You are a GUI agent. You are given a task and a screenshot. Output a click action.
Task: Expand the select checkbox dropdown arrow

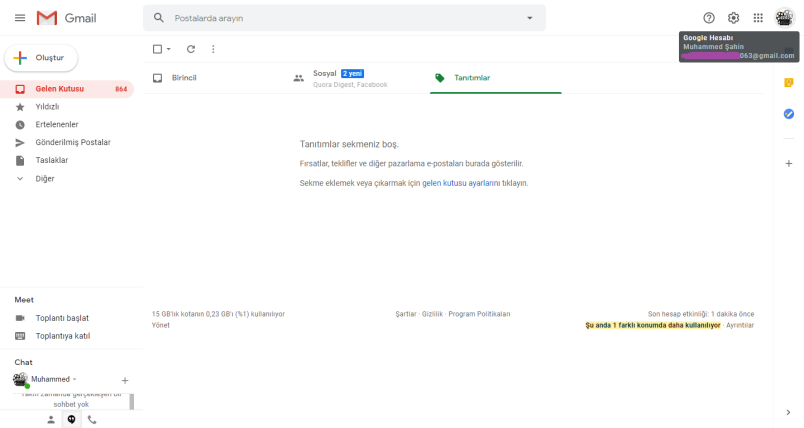(169, 49)
